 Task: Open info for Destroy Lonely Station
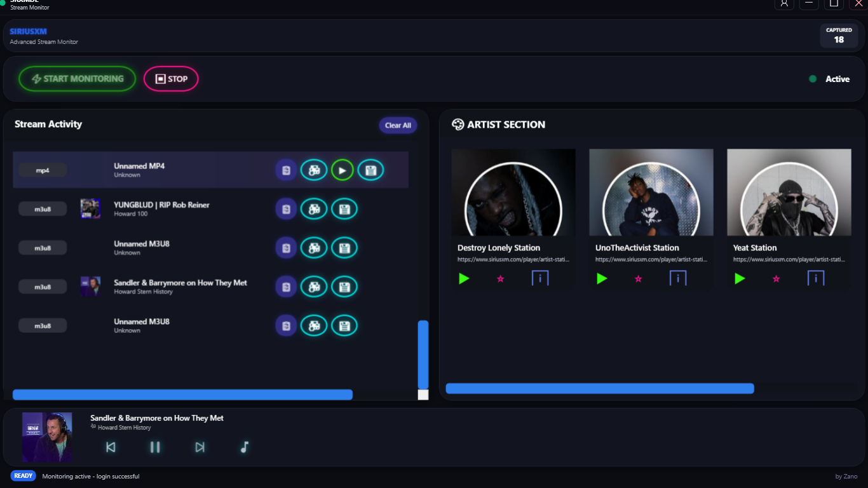(540, 278)
